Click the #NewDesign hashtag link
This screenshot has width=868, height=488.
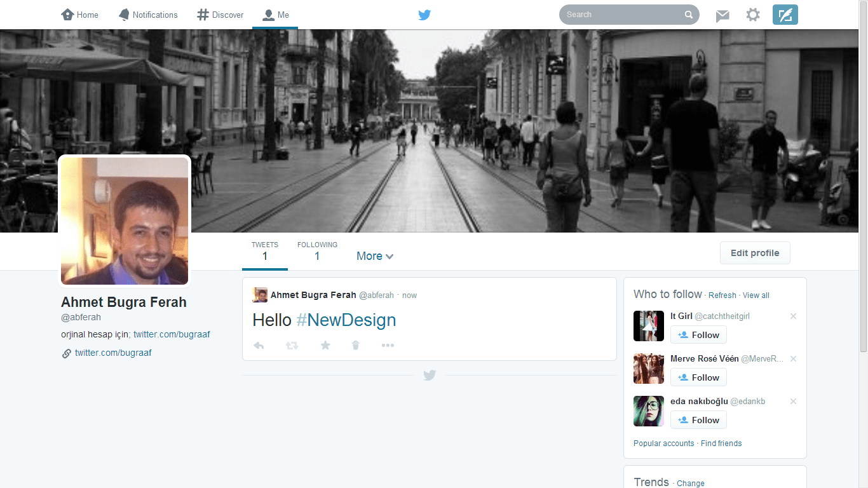(346, 320)
